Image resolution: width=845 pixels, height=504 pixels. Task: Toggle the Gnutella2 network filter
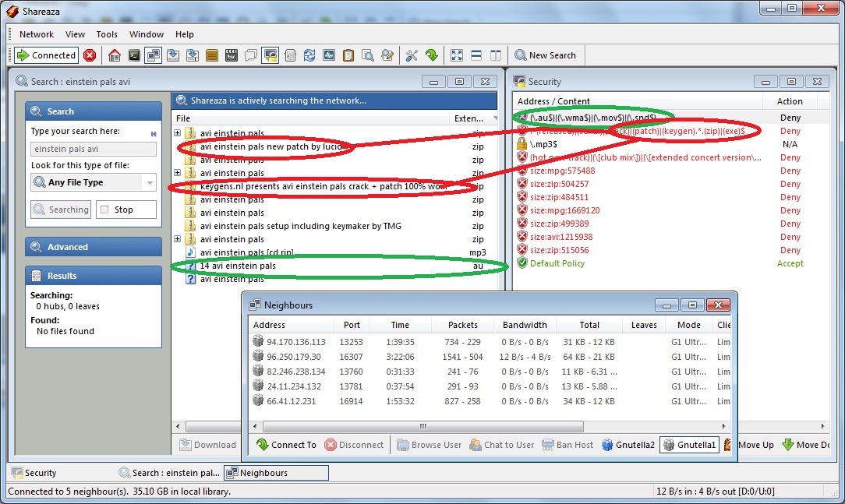coord(628,445)
